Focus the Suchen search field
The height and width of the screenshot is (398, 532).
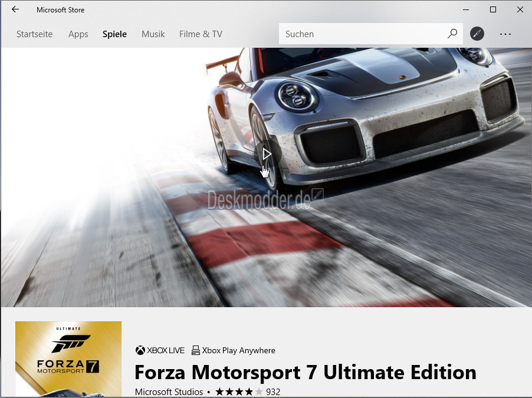tap(371, 34)
